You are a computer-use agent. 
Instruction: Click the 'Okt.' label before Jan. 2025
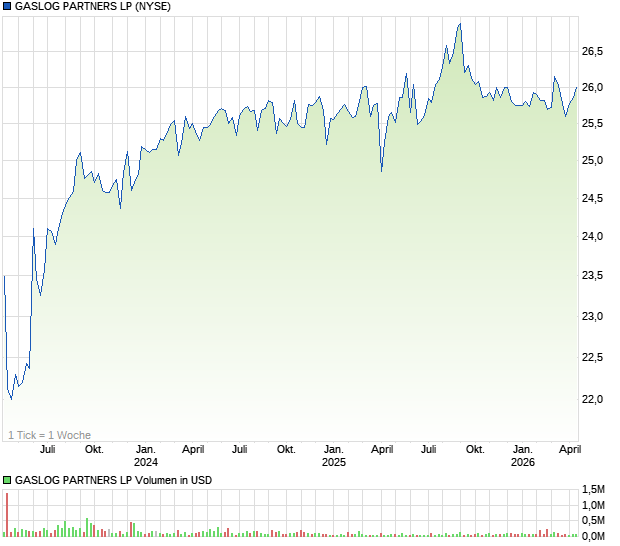(286, 450)
